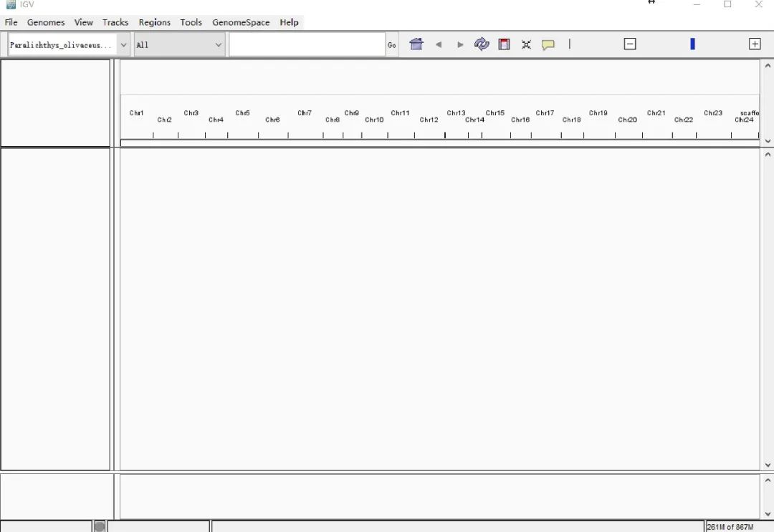
Task: Select Chr12 label in ruler
Action: (x=429, y=120)
